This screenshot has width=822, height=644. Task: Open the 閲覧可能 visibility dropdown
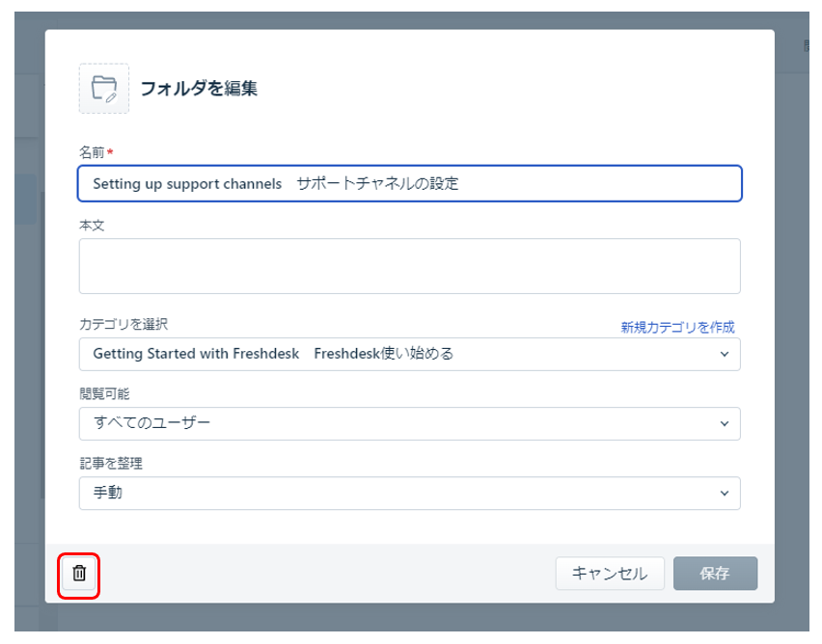tap(409, 423)
